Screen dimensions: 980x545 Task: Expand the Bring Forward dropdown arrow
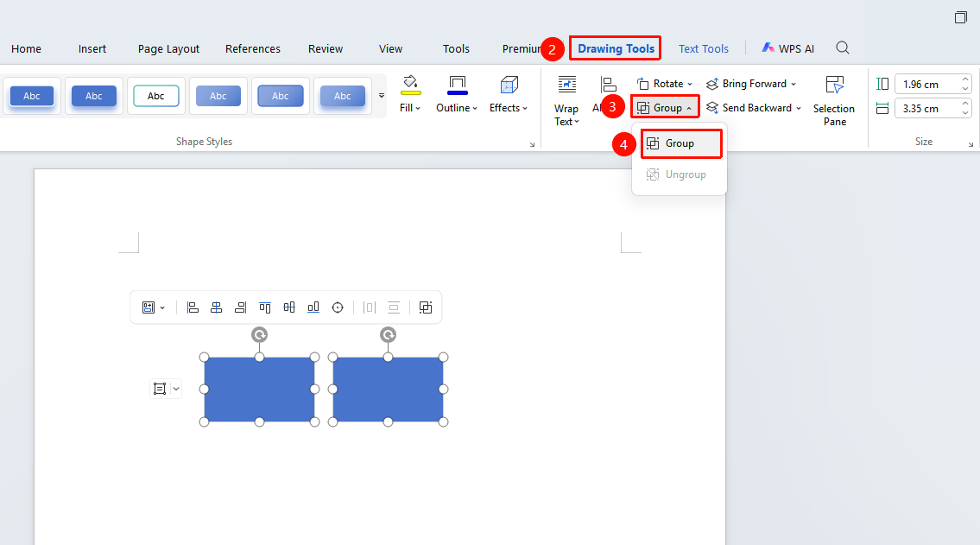793,84
